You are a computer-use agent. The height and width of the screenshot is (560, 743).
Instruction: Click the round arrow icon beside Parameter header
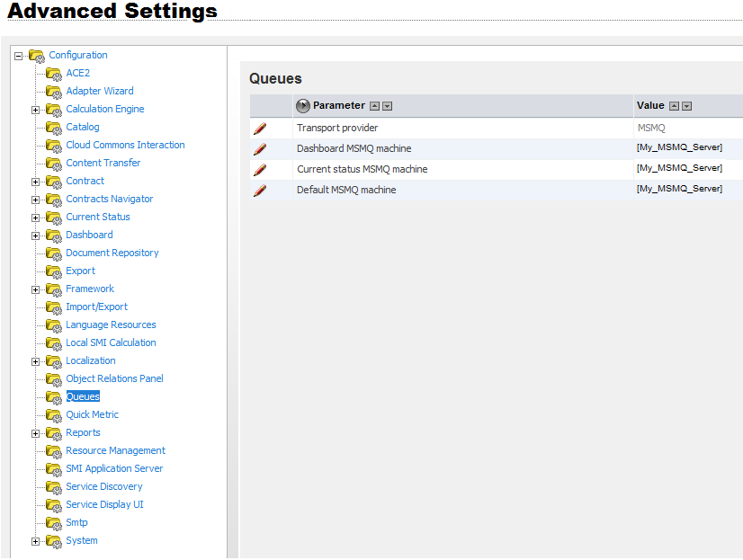click(x=303, y=106)
